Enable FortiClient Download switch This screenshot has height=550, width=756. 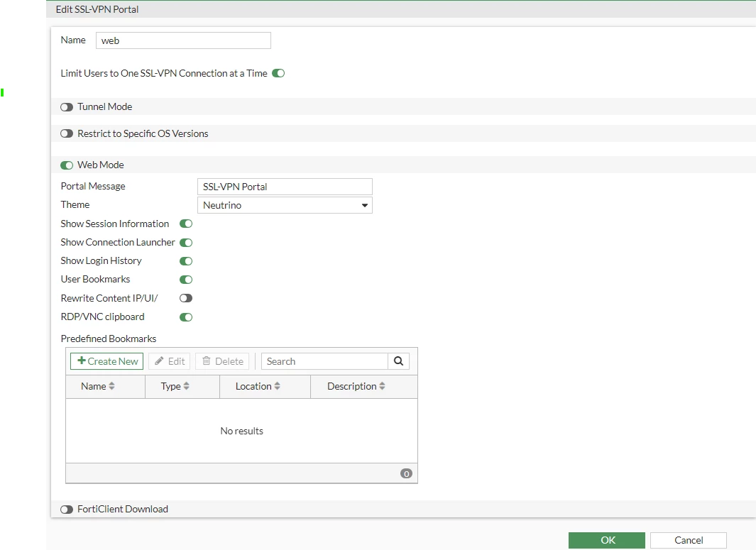(x=67, y=510)
